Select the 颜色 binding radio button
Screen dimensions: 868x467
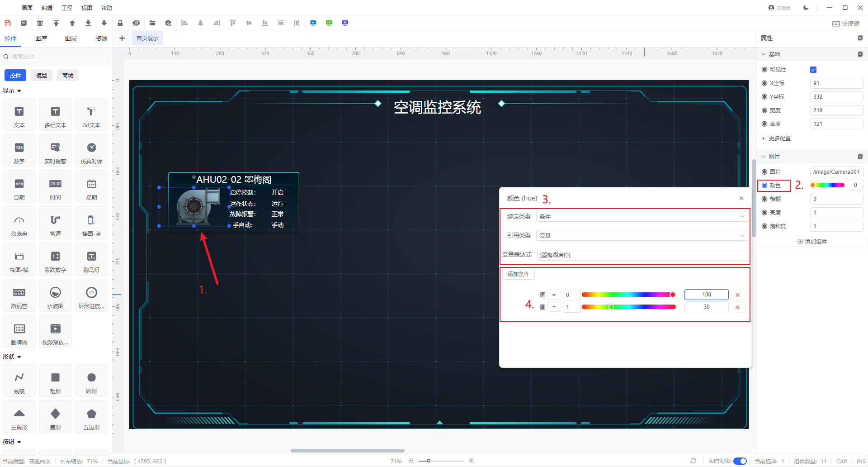coord(764,186)
